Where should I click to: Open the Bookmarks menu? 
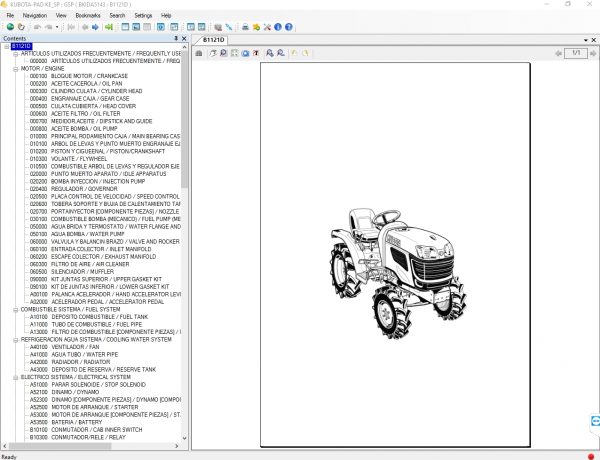click(87, 16)
